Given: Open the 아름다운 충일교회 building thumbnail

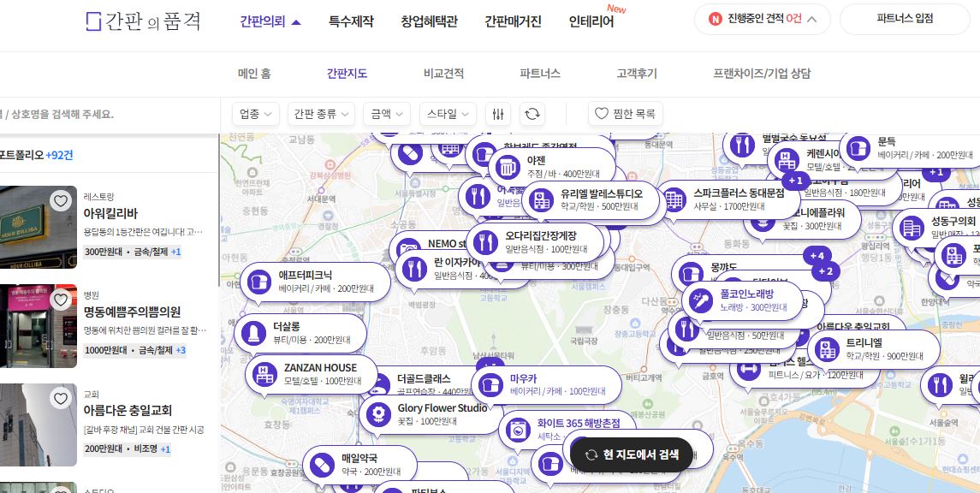Looking at the screenshot, I should 39,425.
